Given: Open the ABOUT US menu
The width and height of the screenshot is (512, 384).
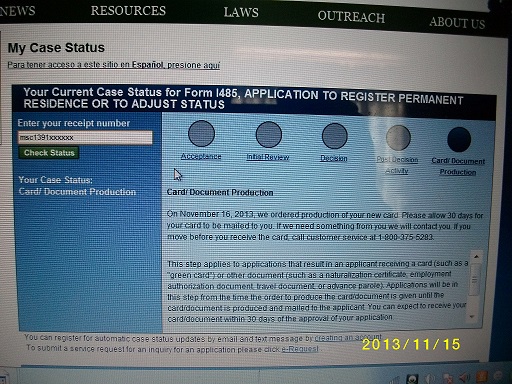Looking at the screenshot, I should coord(457,22).
